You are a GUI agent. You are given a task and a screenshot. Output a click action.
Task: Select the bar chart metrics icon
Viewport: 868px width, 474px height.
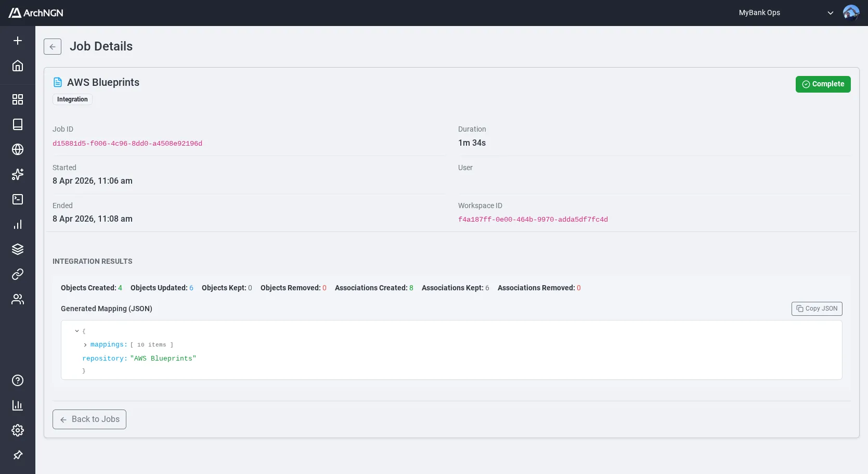click(x=18, y=224)
